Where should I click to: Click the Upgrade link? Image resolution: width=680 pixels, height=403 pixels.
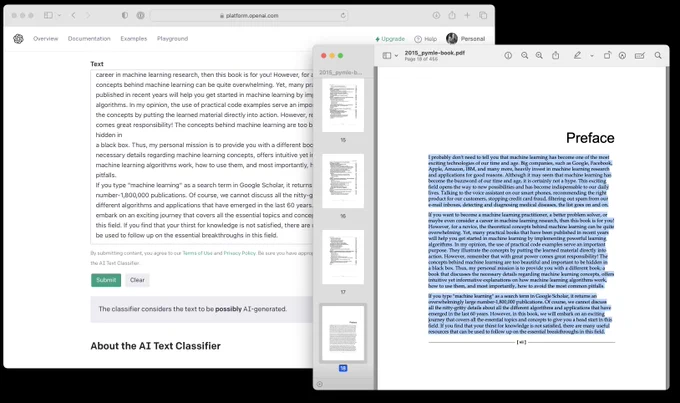click(390, 39)
